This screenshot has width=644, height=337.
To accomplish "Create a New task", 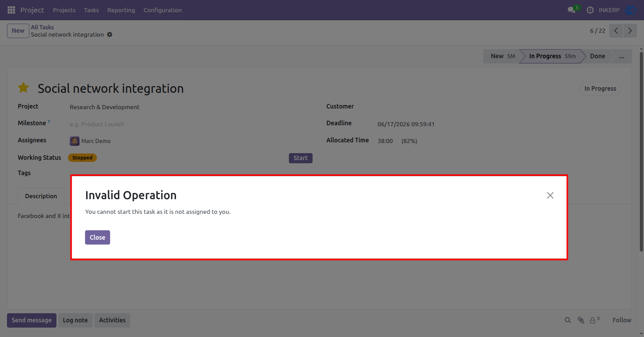I will [18, 31].
